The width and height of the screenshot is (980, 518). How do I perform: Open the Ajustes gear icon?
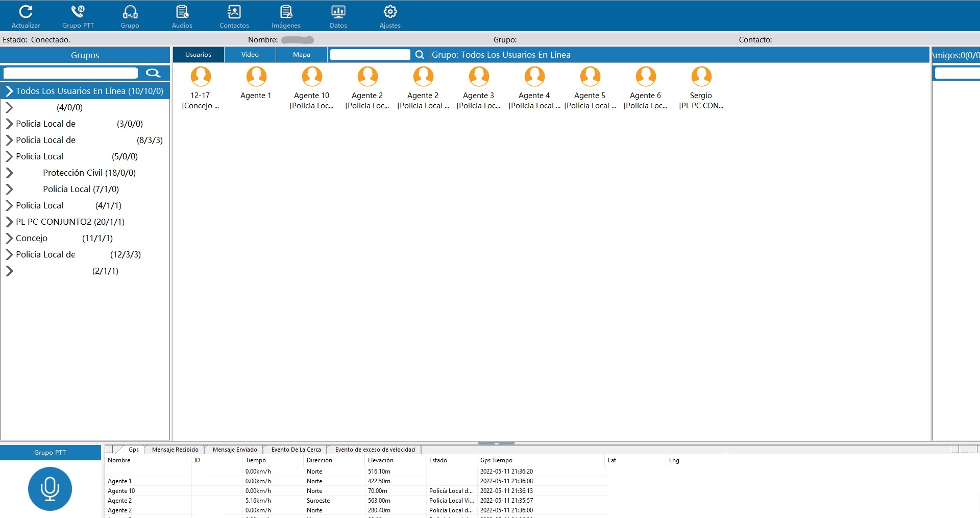point(390,12)
